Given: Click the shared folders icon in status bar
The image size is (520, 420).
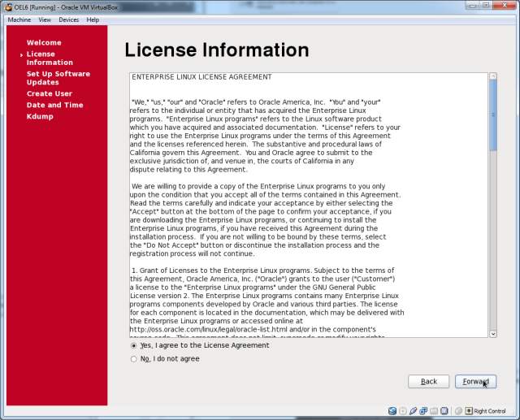Looking at the screenshot, I should coord(434,411).
